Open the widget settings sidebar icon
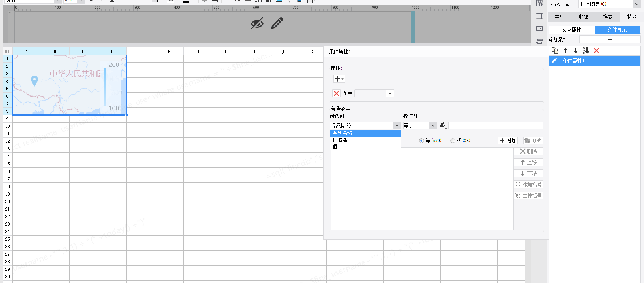This screenshot has width=644, height=283. (x=539, y=28)
